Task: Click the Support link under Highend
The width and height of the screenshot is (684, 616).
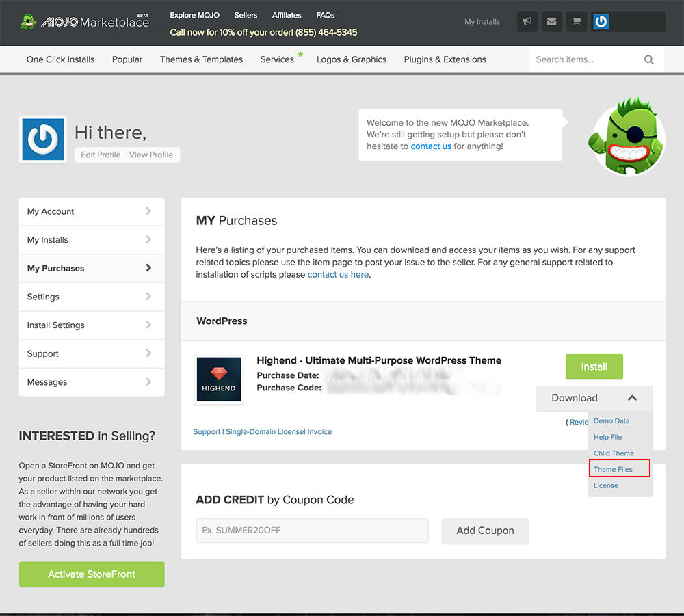Action: tap(207, 431)
